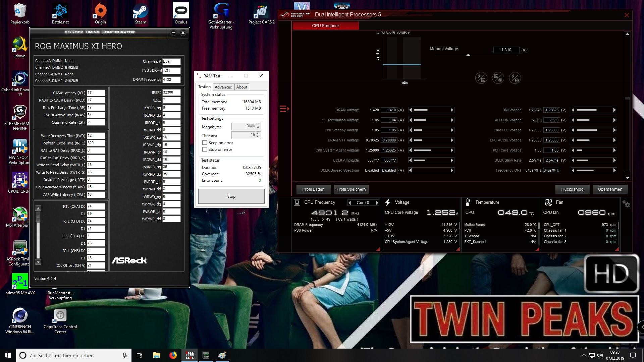This screenshot has width=644, height=362.
Task: Launch MSI Afterburner desktop icon
Action: [20, 217]
